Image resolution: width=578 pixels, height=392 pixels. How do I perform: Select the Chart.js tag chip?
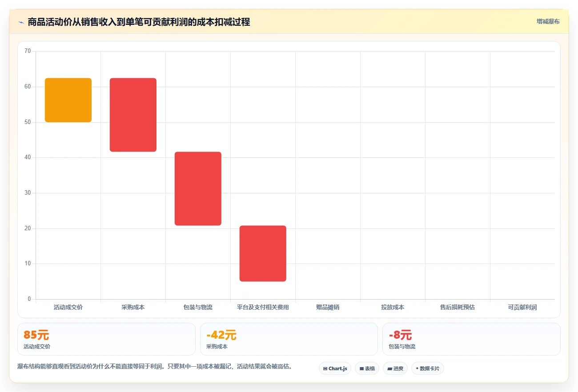pyautogui.click(x=335, y=368)
